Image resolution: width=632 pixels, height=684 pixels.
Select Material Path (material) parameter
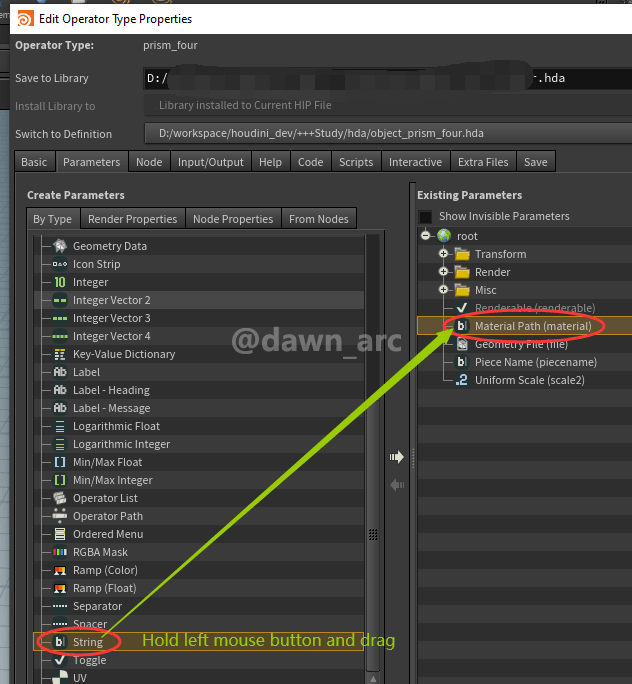click(x=532, y=326)
